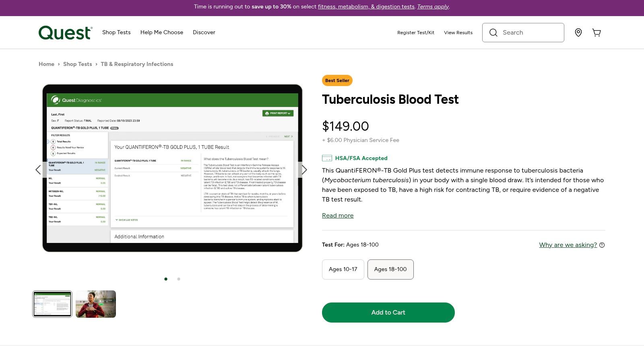Click the question mark help icon
The width and height of the screenshot is (644, 362).
point(602,245)
